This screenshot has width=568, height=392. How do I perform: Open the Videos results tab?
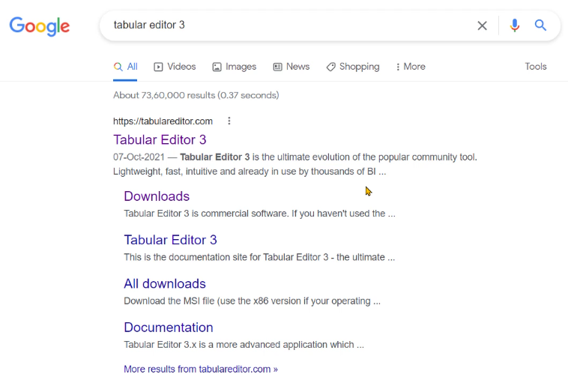175,67
